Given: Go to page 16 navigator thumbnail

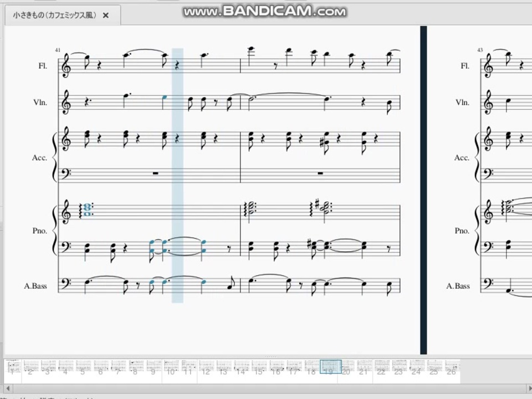Looking at the screenshot, I should 276,367.
